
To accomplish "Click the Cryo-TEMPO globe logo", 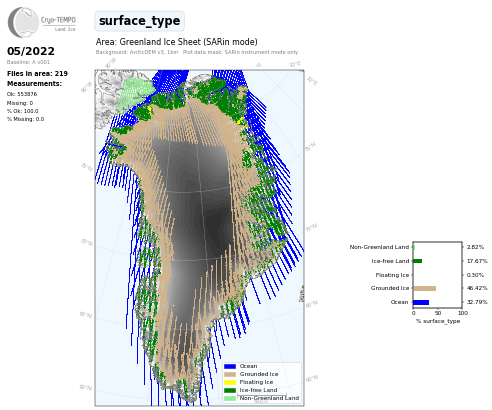I will [24, 22].
